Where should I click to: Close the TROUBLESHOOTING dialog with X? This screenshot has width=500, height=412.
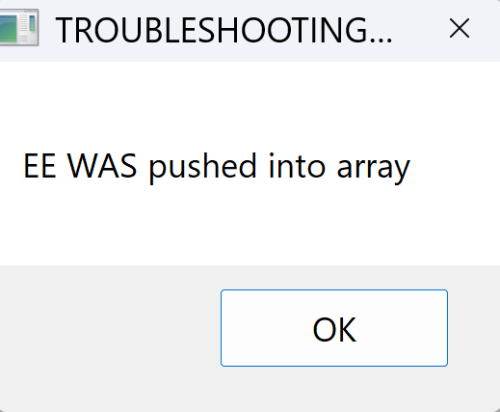(x=459, y=28)
